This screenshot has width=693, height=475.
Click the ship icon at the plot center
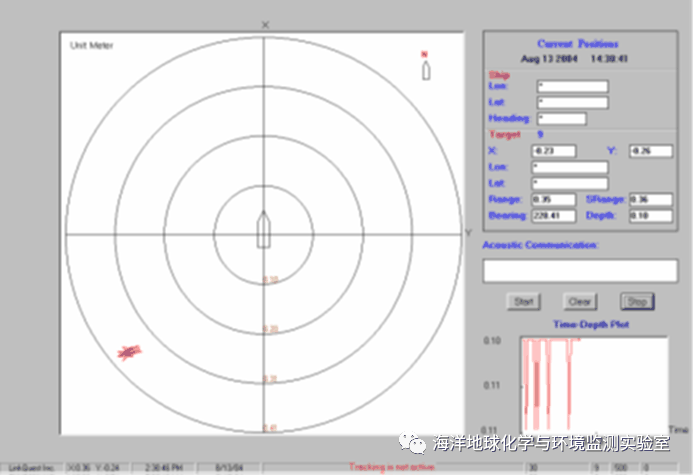pyautogui.click(x=265, y=229)
